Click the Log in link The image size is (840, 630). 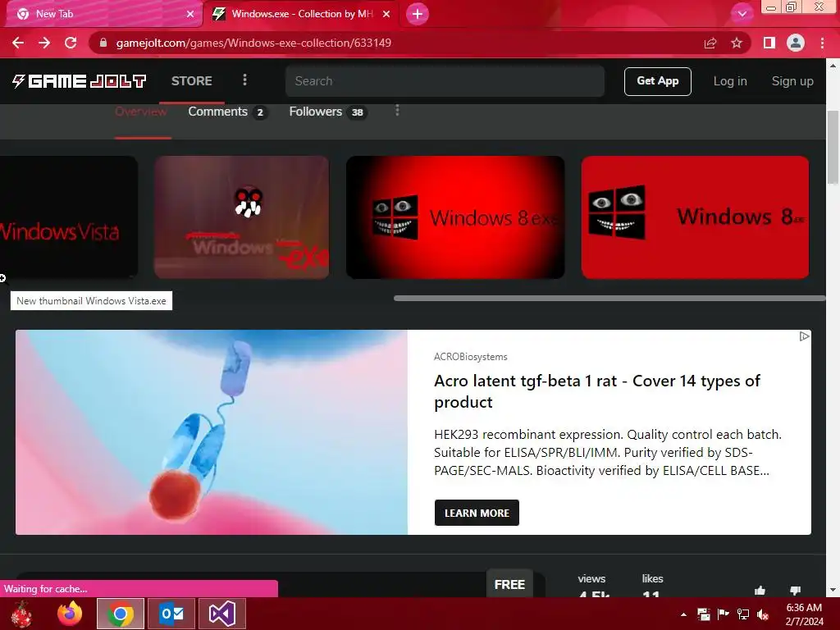729,81
